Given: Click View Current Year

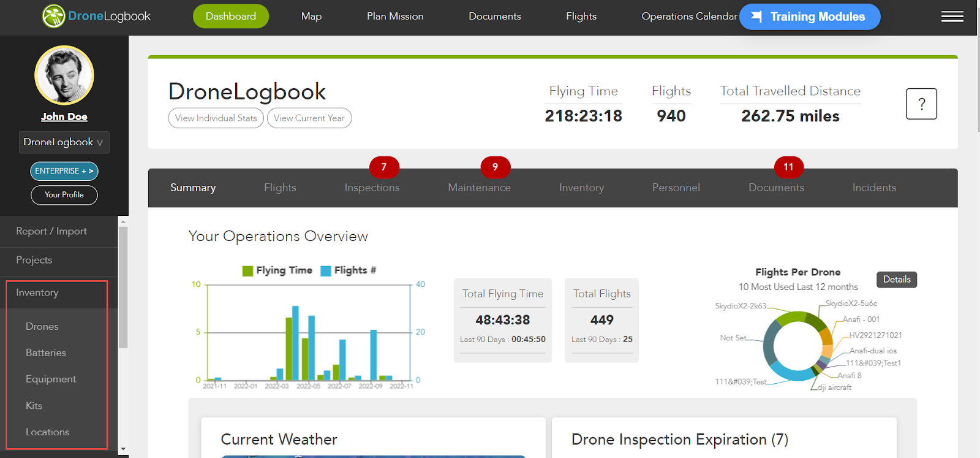Looking at the screenshot, I should pyautogui.click(x=309, y=118).
